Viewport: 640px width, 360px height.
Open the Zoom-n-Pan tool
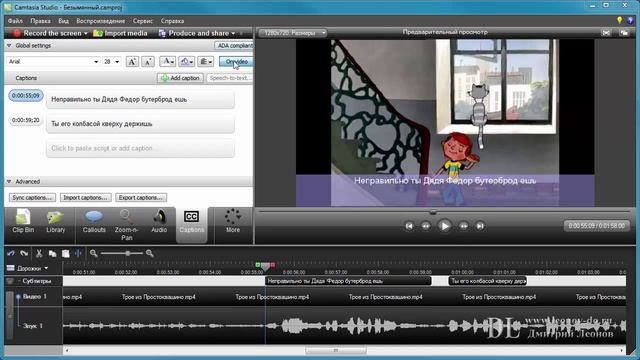[127, 224]
